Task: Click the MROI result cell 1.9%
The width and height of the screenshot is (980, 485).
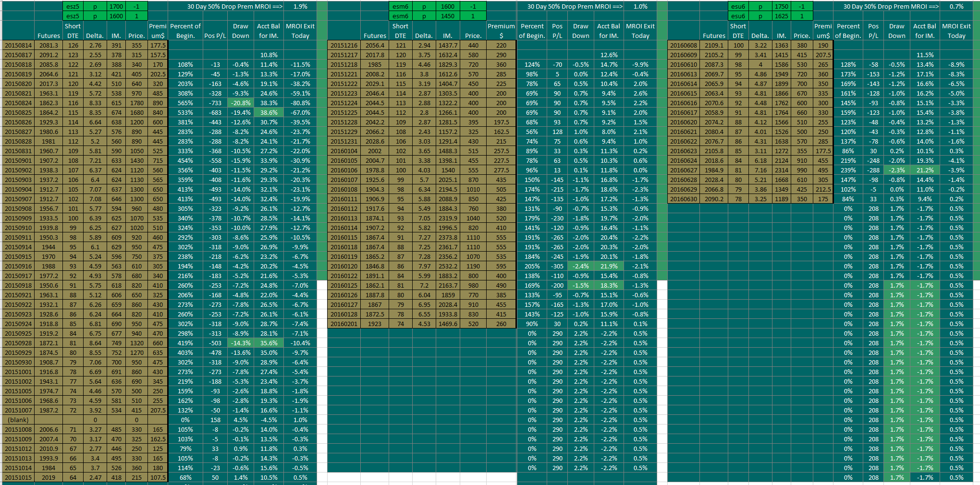Action: (300, 7)
